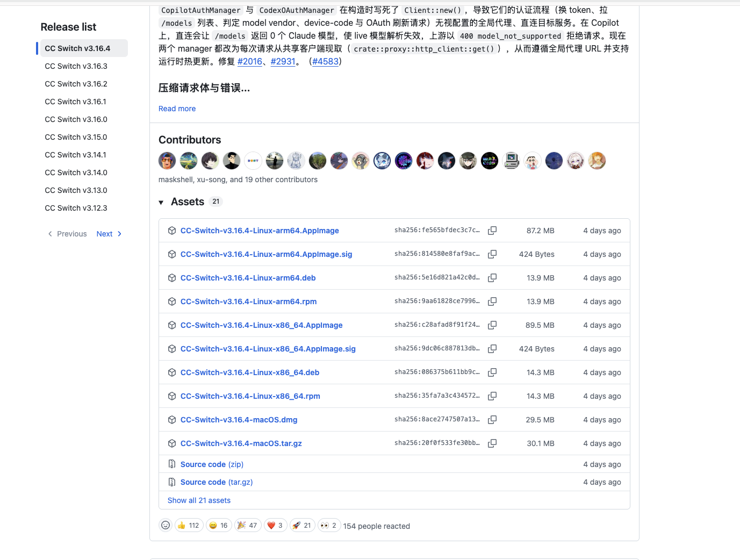Image resolution: width=740 pixels, height=560 pixels.
Task: Click the Contributors heading
Action: click(190, 140)
